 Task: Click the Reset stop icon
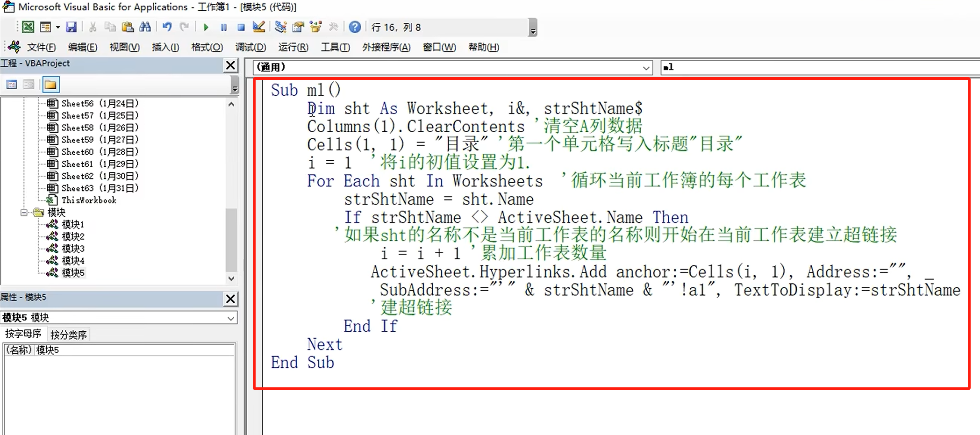pyautogui.click(x=241, y=27)
